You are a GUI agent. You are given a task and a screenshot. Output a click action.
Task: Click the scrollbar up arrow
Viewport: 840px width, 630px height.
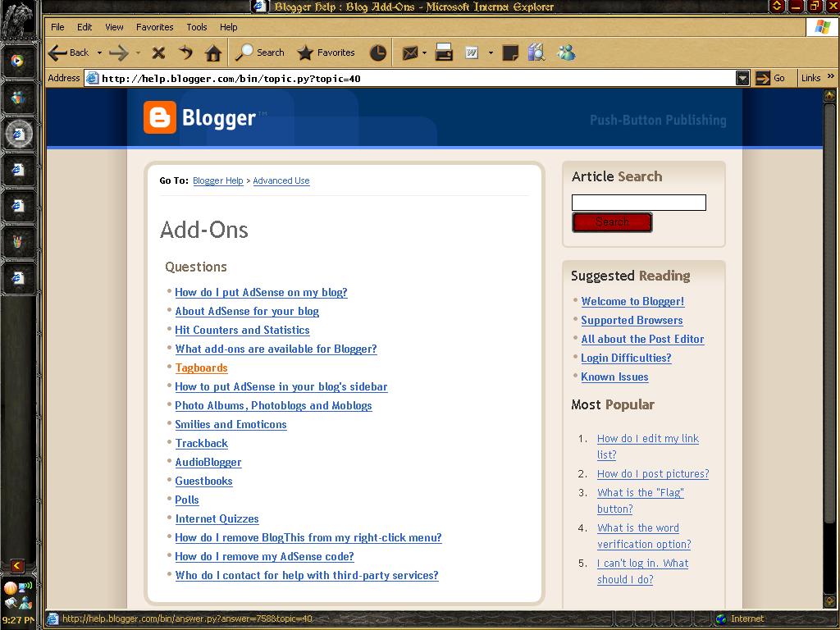click(x=829, y=95)
